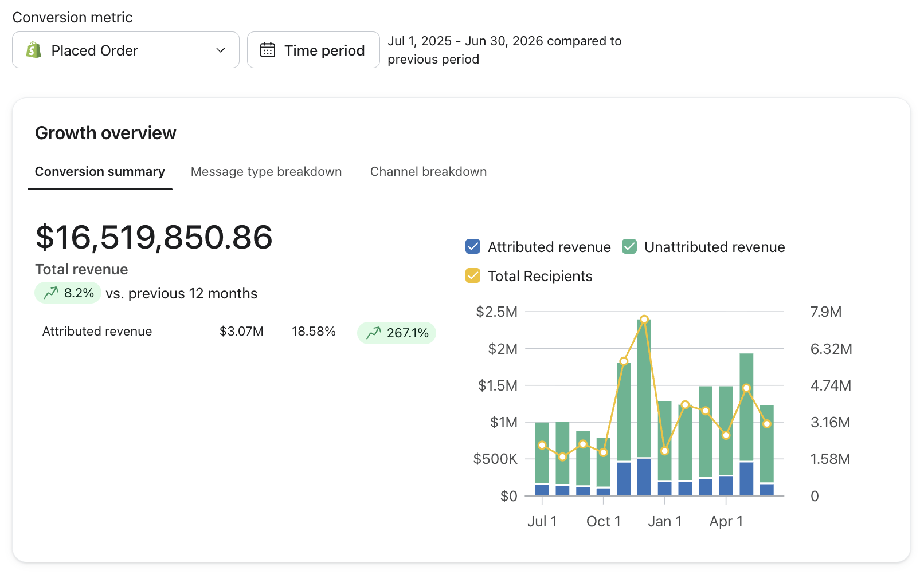Click the Conversion metric label
The height and width of the screenshot is (575, 924).
tap(72, 17)
